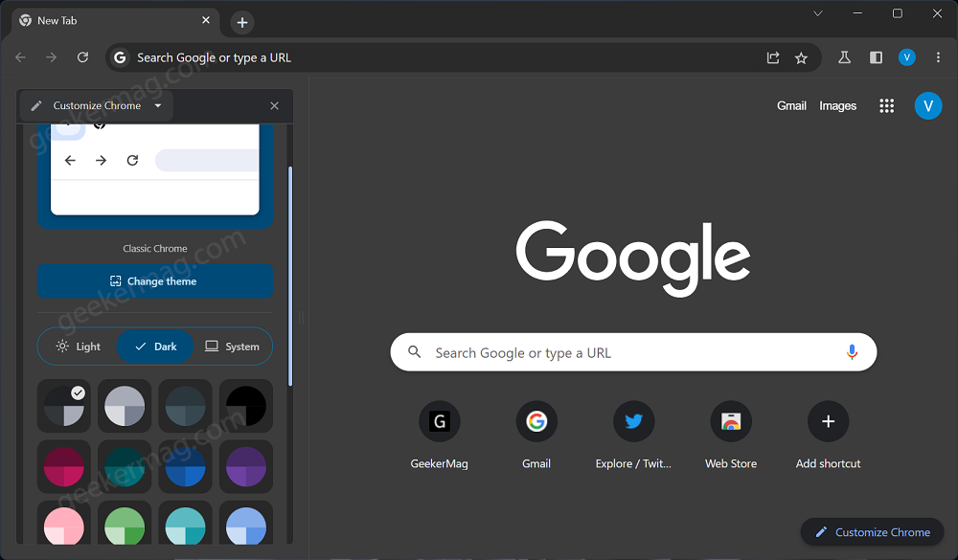The width and height of the screenshot is (958, 560).
Task: Click the Classic Chrome theme preview thumbnail
Action: pyautogui.click(x=155, y=176)
